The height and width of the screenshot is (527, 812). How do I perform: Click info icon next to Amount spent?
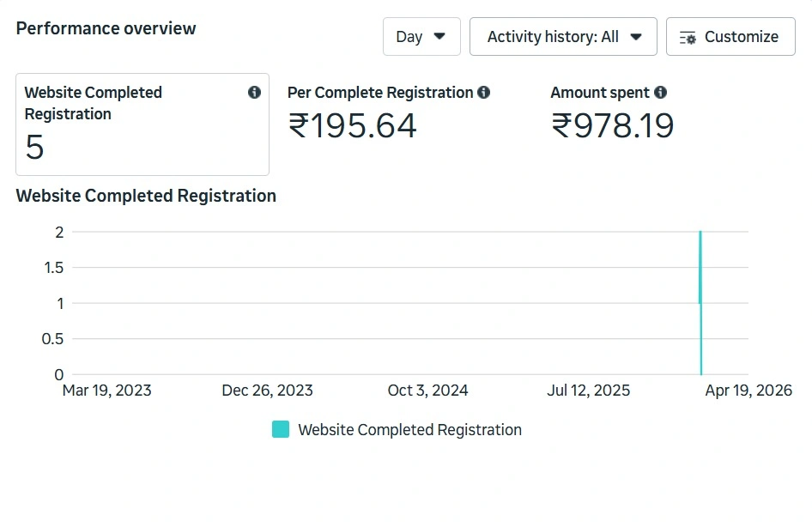660,92
